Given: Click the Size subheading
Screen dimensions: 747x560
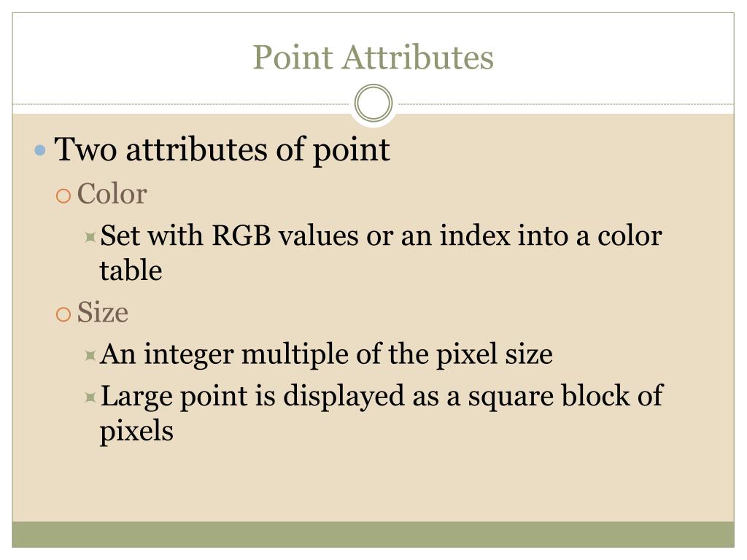Looking at the screenshot, I should [x=102, y=312].
